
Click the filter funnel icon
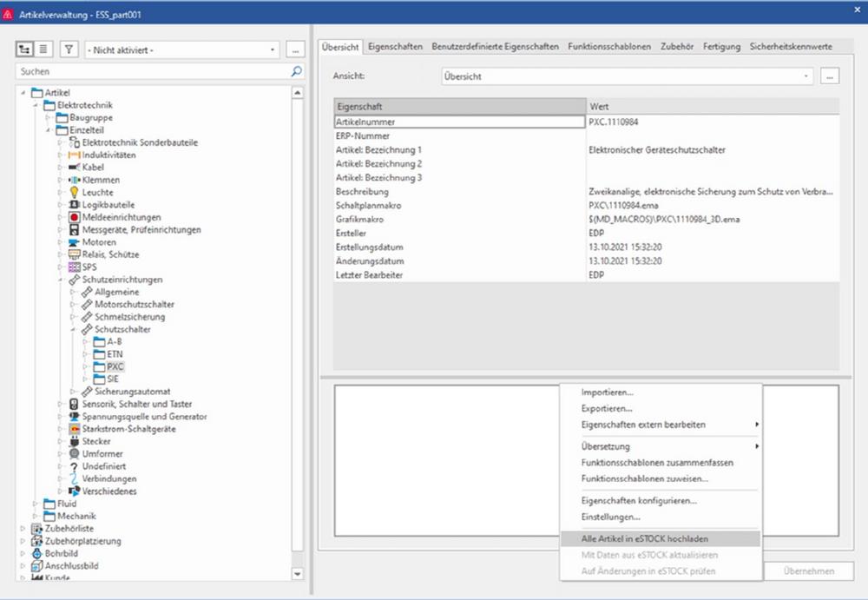click(x=69, y=49)
